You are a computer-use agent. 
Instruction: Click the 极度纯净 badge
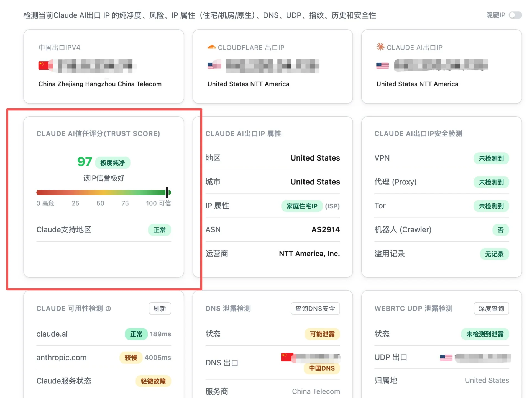point(112,163)
